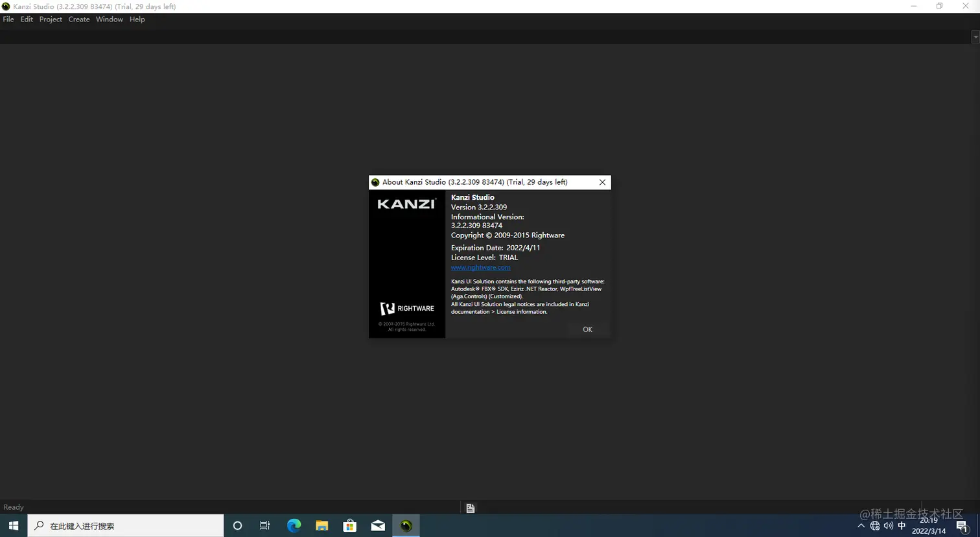Screen dimensions: 980x537
Task: Minimize the Kanzi Studio main window
Action: pyautogui.click(x=914, y=6)
